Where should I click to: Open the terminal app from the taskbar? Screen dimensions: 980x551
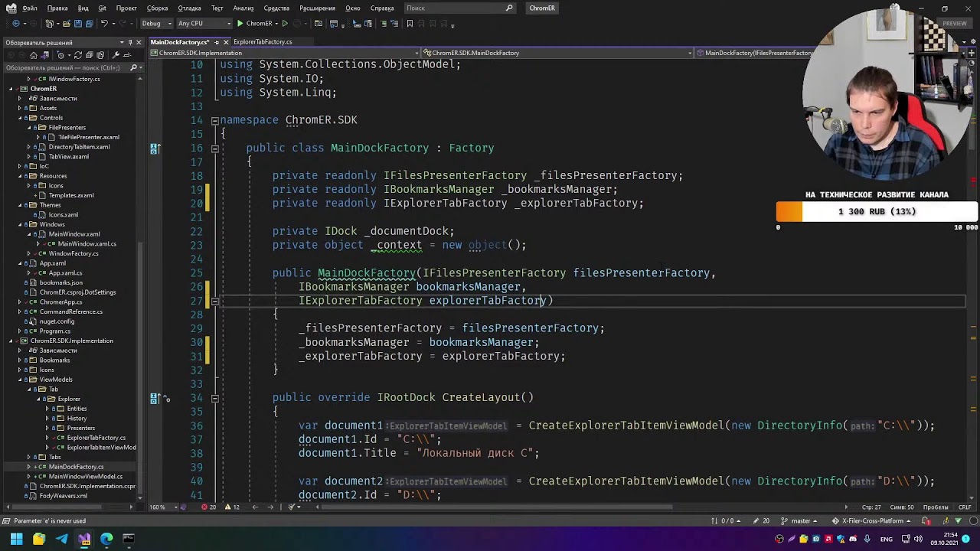(x=129, y=540)
